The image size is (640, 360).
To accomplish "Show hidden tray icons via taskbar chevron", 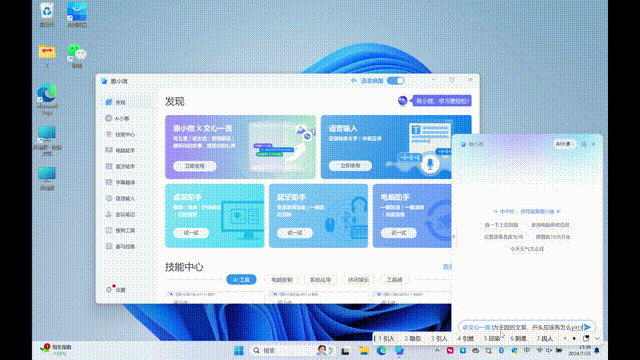I will (x=437, y=350).
